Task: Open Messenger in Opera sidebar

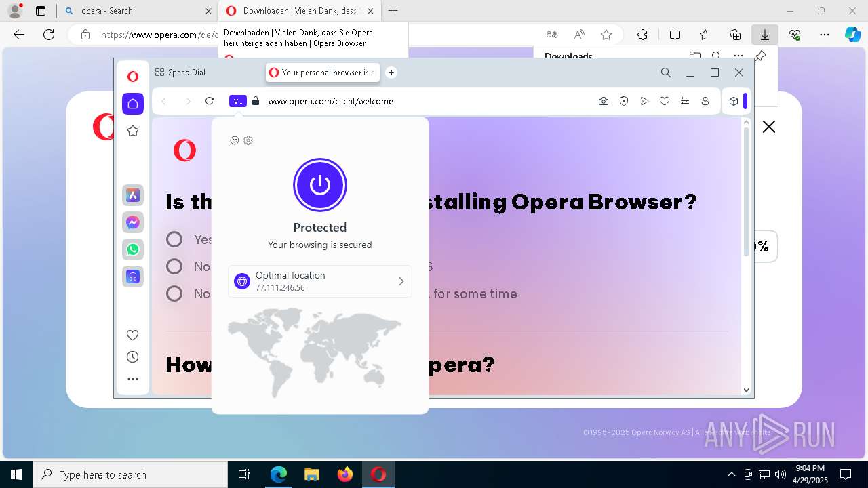Action: [133, 222]
